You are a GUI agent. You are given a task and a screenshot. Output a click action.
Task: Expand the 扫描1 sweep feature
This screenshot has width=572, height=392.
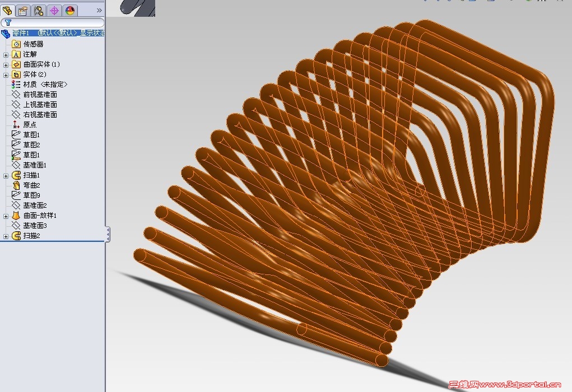coord(6,176)
